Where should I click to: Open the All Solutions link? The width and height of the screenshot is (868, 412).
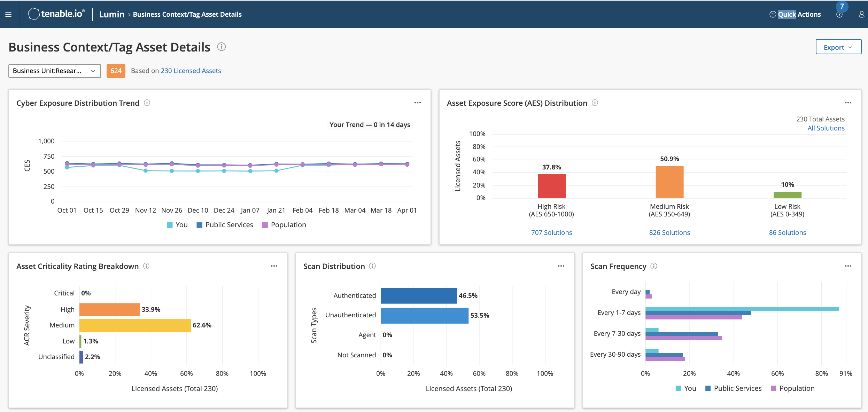pyautogui.click(x=826, y=128)
